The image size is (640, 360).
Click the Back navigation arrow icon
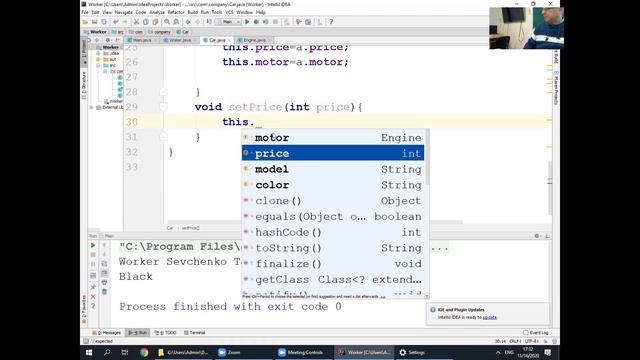(188, 22)
